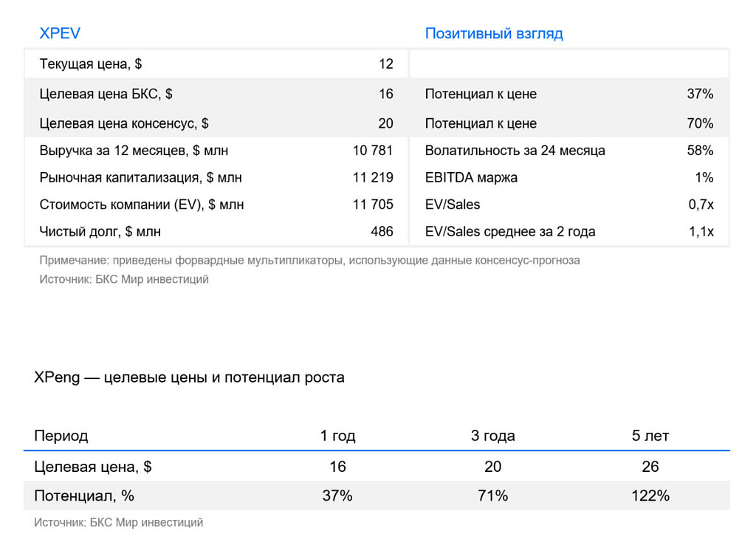Viewport: 756px width, 545px height.
Task: Click the 3 года column header
Action: [492, 436]
